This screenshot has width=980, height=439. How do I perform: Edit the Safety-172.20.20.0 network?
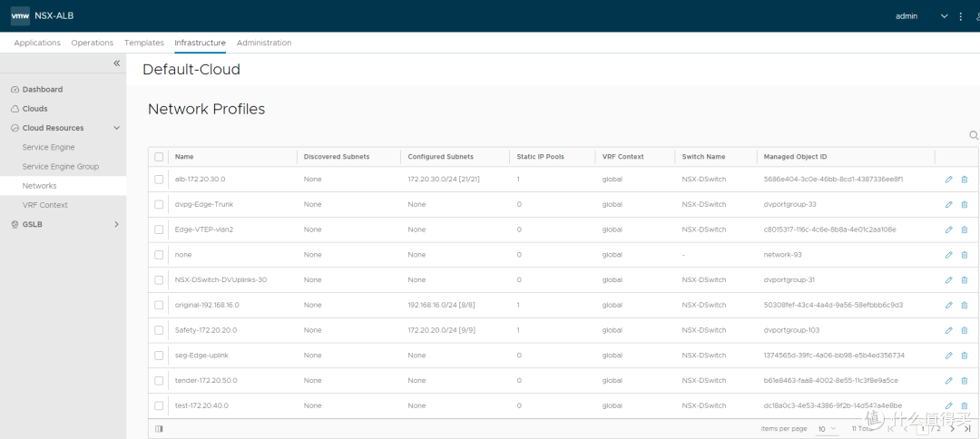point(949,330)
